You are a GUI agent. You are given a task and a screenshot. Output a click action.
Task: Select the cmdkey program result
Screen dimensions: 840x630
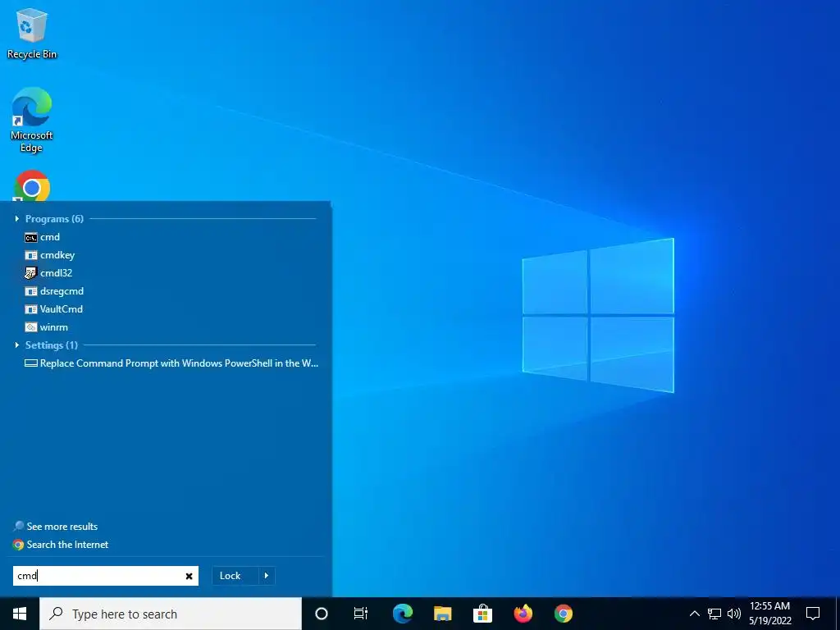(x=49, y=255)
